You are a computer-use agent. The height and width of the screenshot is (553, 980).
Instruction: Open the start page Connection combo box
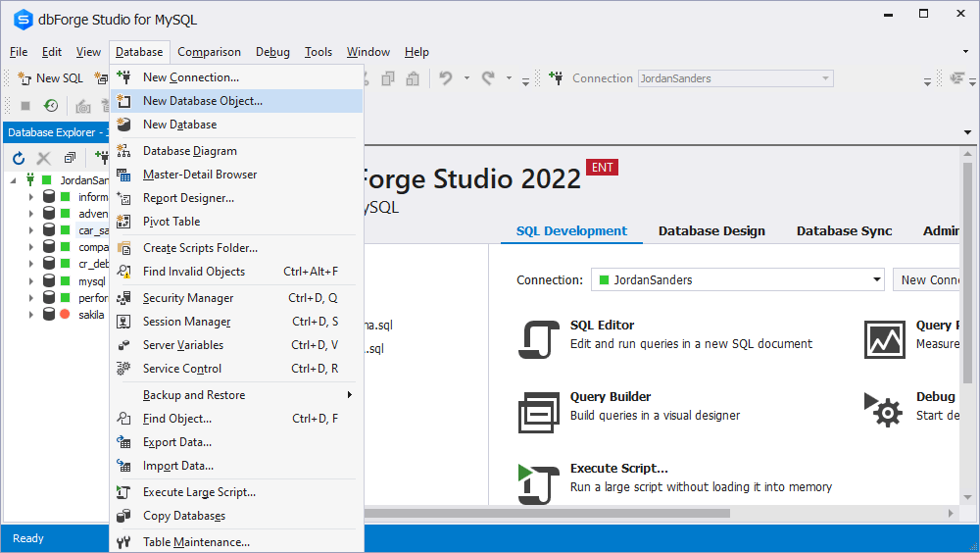click(x=738, y=279)
